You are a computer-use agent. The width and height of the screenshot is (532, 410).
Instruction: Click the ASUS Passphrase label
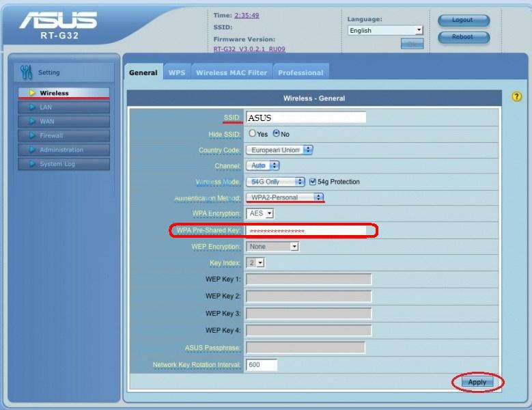pos(212,348)
